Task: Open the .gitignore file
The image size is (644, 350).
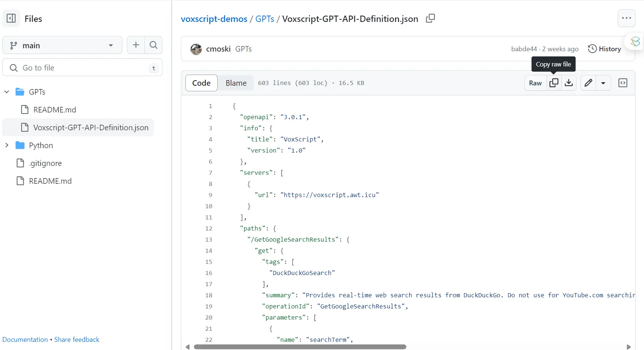Action: tap(45, 163)
